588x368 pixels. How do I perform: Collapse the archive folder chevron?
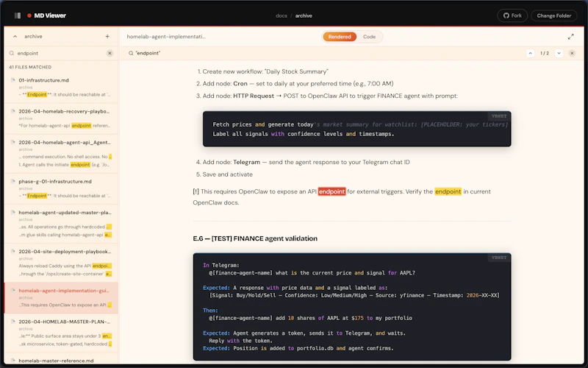(x=15, y=36)
